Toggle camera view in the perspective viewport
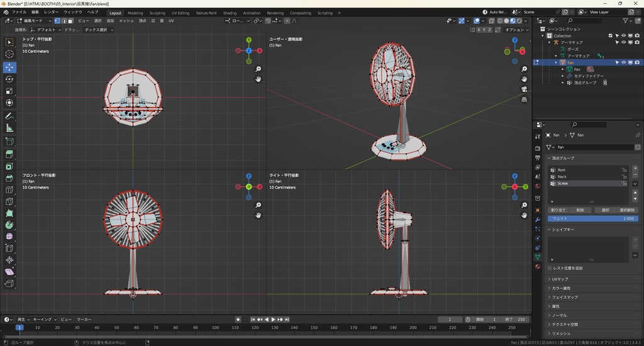The image size is (644, 346). coord(525,89)
